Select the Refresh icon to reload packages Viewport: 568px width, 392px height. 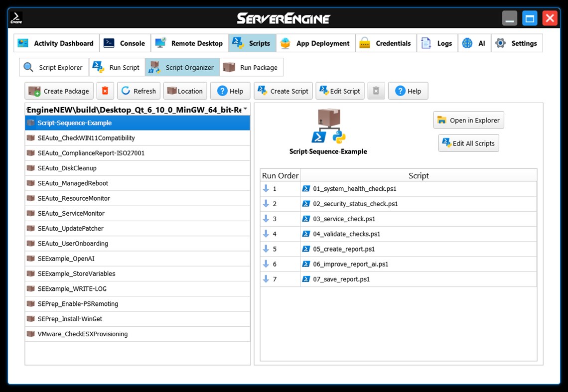[x=126, y=91]
